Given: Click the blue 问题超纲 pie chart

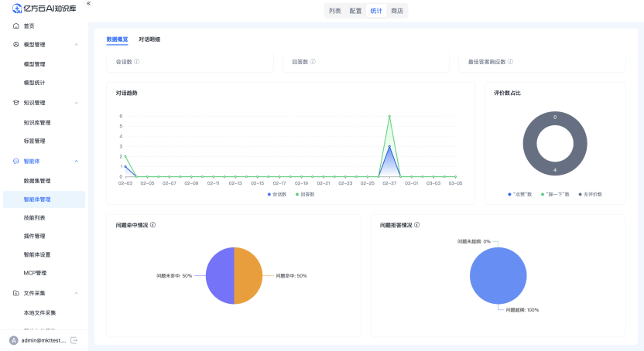Looking at the screenshot, I should [x=498, y=275].
